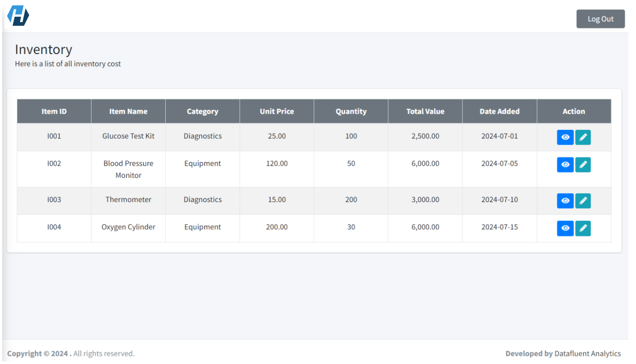636x364 pixels.
Task: Click date 2024-07-10
Action: click(499, 200)
